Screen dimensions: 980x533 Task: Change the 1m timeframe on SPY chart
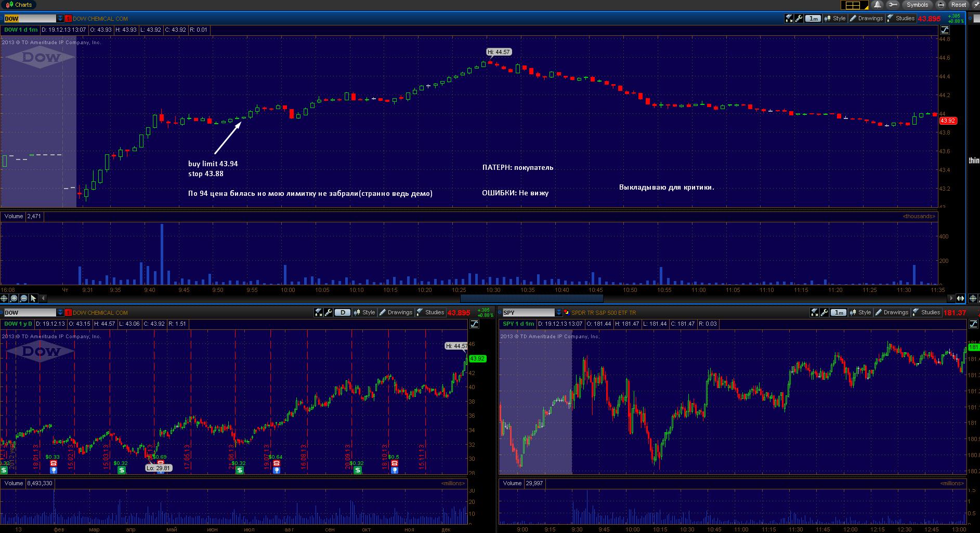(x=838, y=313)
